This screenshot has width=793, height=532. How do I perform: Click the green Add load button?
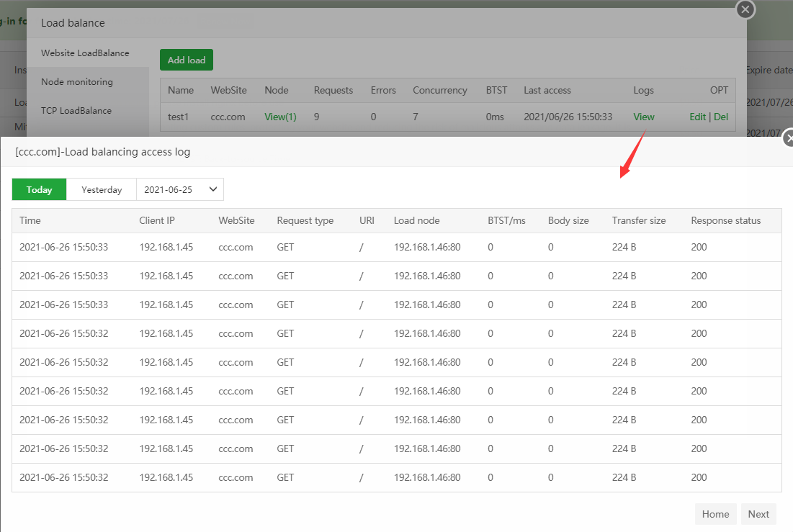187,60
